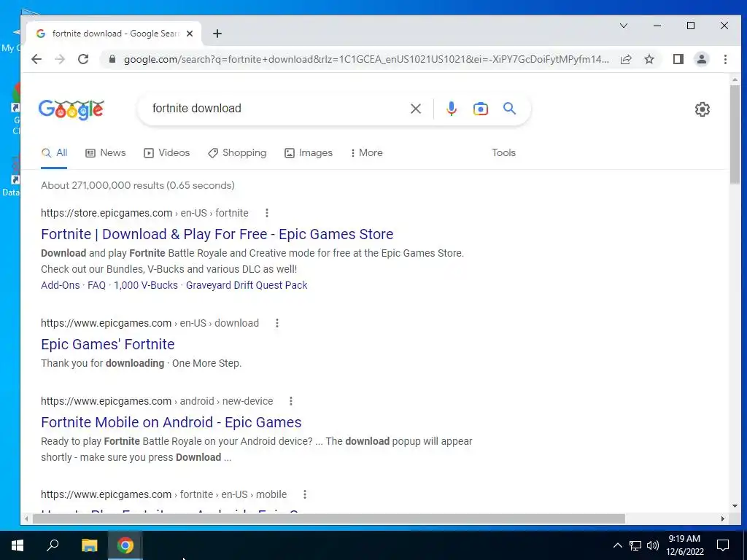Click the Chrome taskbar icon
Viewport: 747px width, 560px height.
point(125,545)
